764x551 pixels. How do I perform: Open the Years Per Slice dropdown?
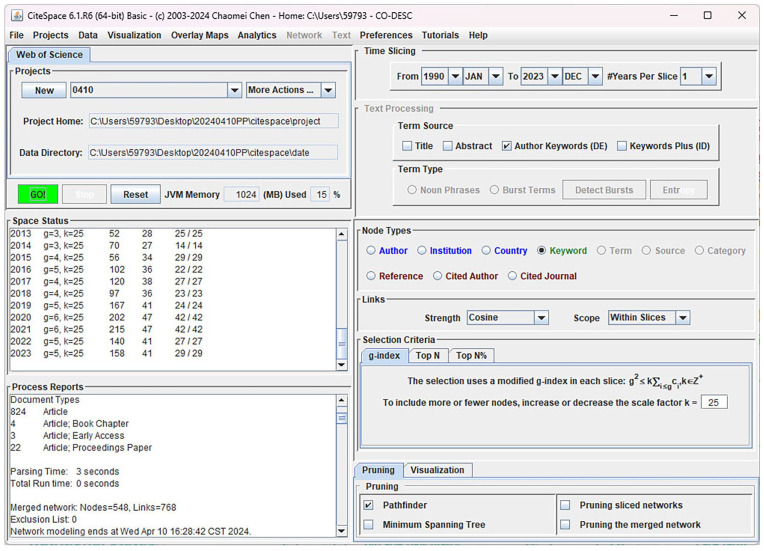click(x=709, y=76)
